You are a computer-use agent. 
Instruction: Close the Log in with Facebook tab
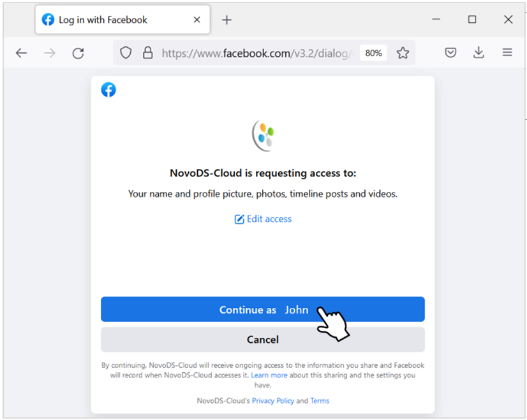tap(197, 20)
